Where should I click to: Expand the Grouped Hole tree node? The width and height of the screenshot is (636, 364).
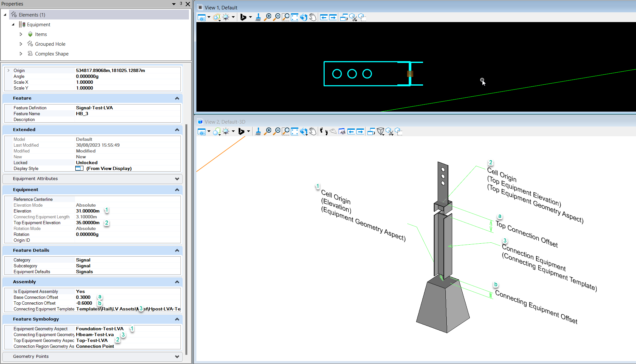[21, 44]
